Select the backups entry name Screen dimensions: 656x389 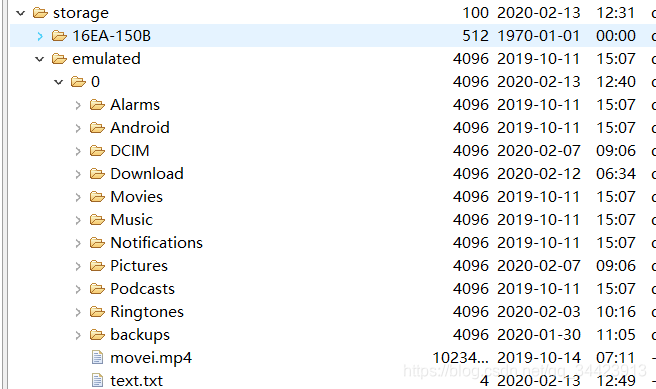[x=140, y=335]
